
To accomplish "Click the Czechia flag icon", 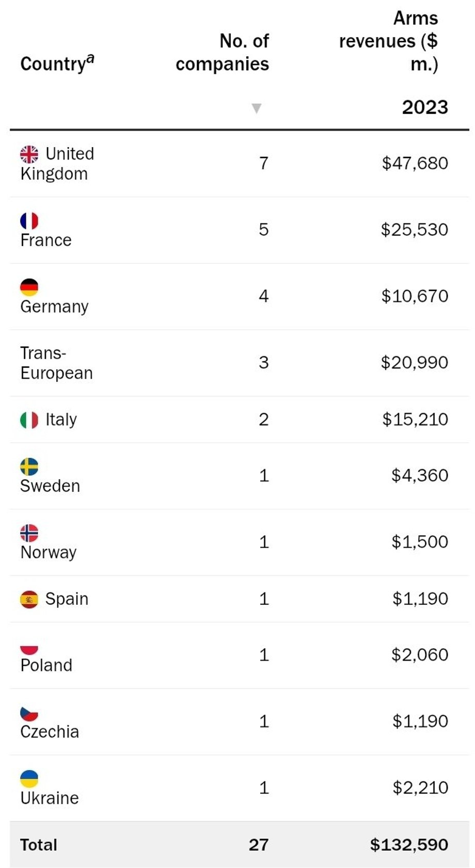I will coord(29,713).
